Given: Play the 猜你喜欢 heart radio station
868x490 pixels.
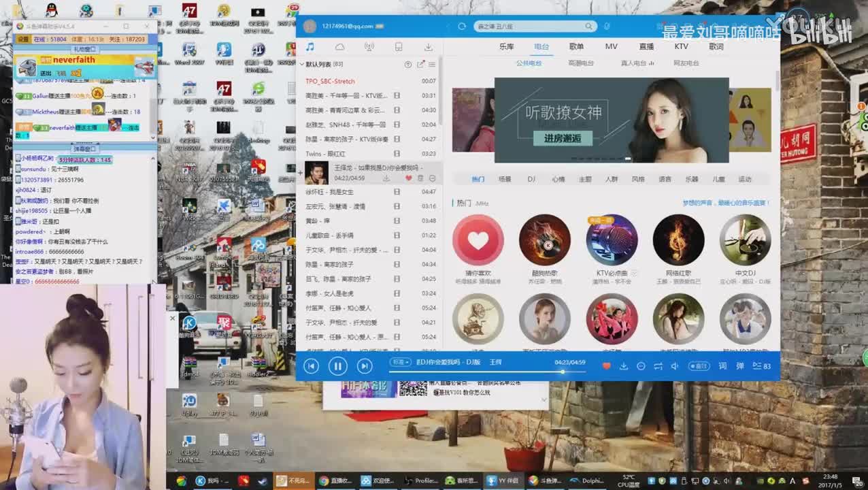Looking at the screenshot, I should pos(478,240).
